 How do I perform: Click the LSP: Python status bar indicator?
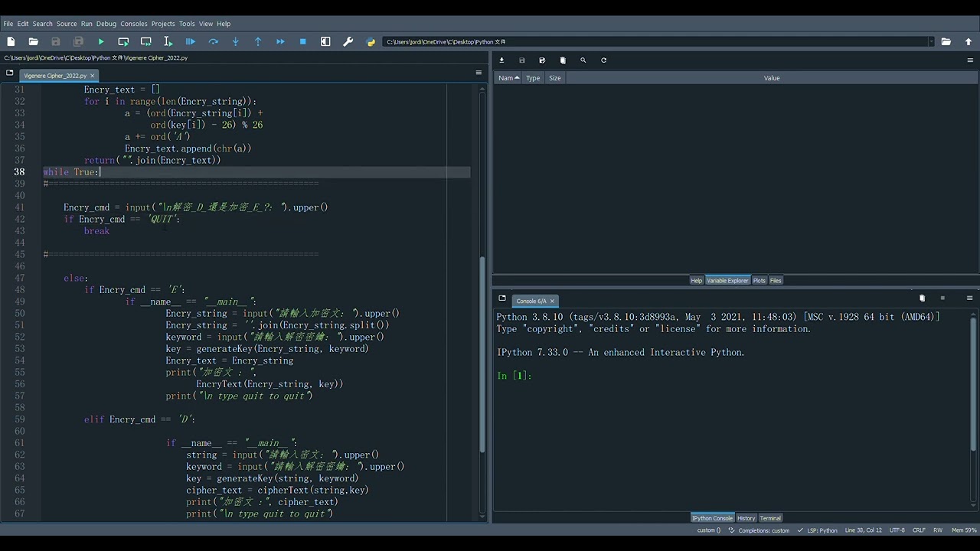(x=818, y=530)
